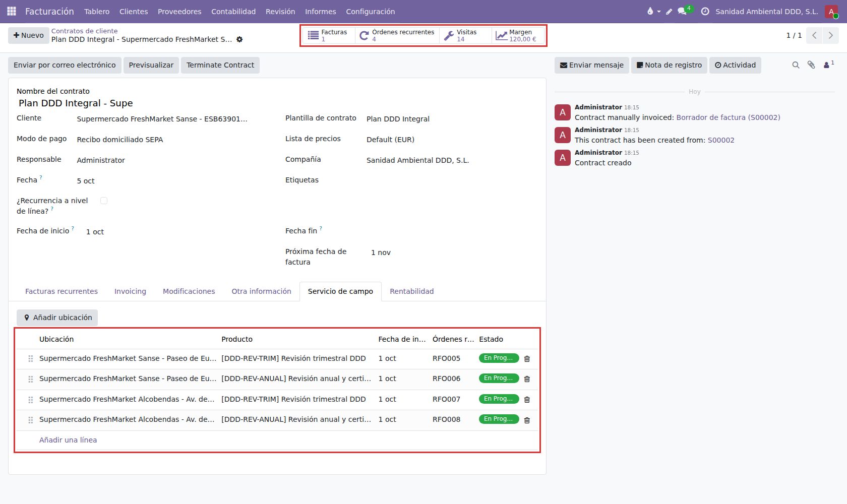Go to next record arrow
847x504 pixels.
830,35
